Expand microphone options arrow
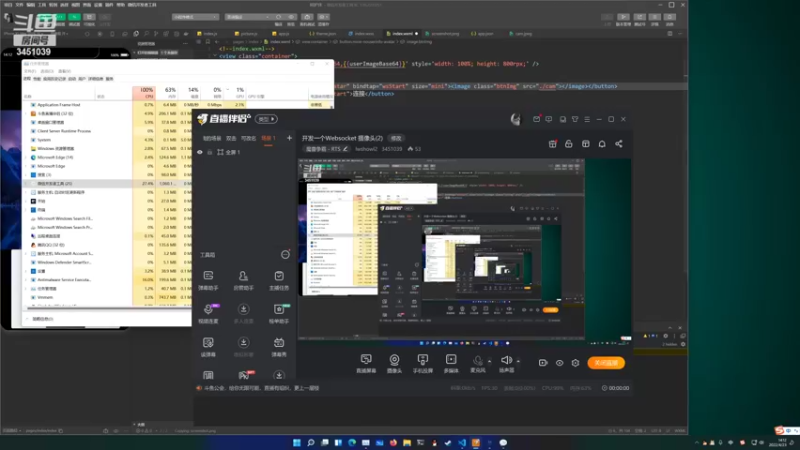This screenshot has width=800, height=450. (x=489, y=361)
